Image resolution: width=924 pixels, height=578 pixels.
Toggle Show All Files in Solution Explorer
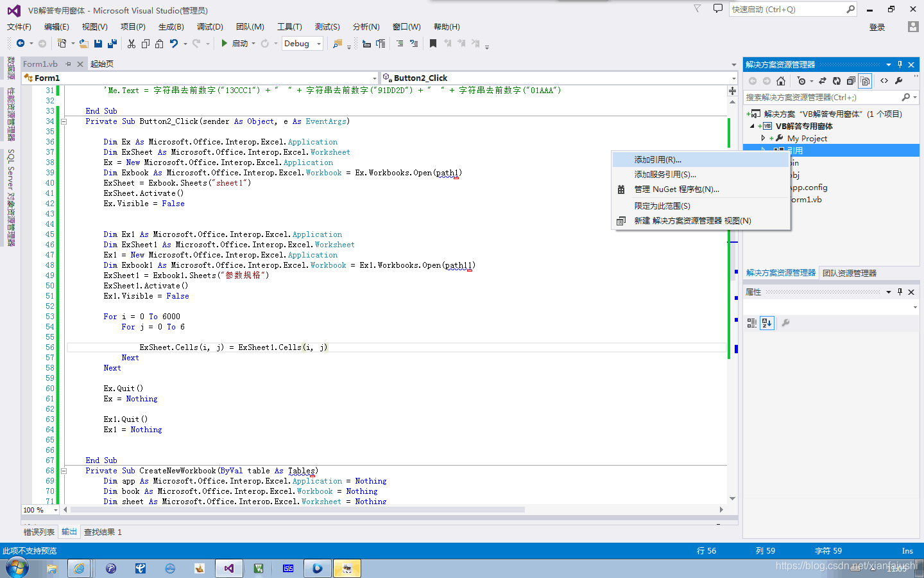pyautogui.click(x=866, y=81)
